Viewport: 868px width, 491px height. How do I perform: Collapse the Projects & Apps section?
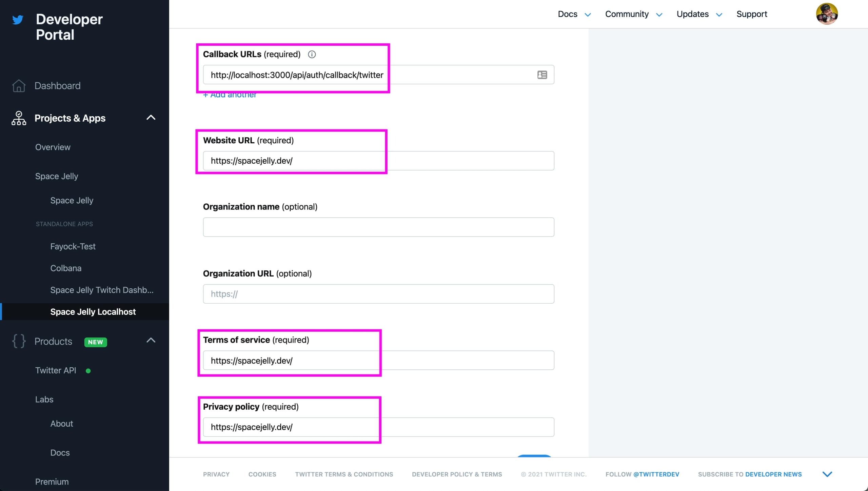pos(151,118)
